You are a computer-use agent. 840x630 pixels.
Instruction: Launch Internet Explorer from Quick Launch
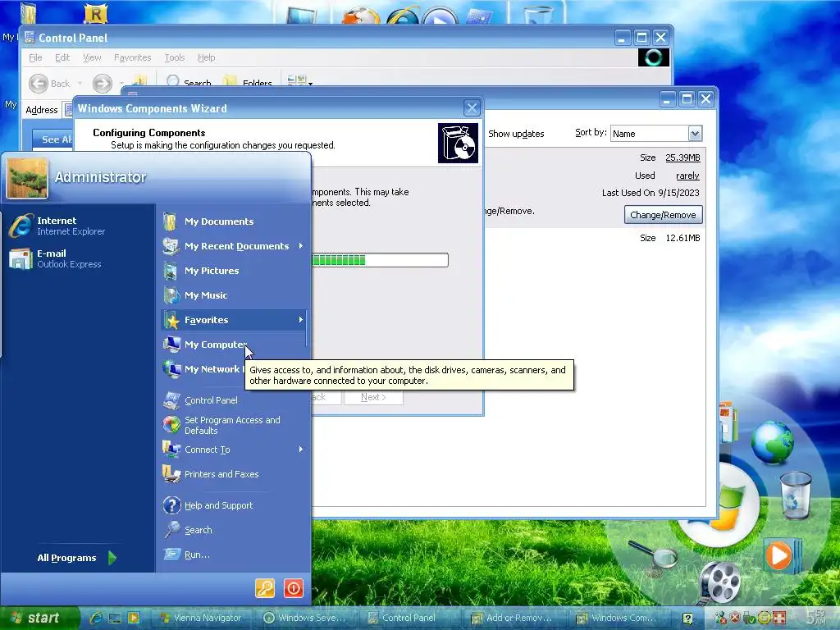click(x=97, y=618)
